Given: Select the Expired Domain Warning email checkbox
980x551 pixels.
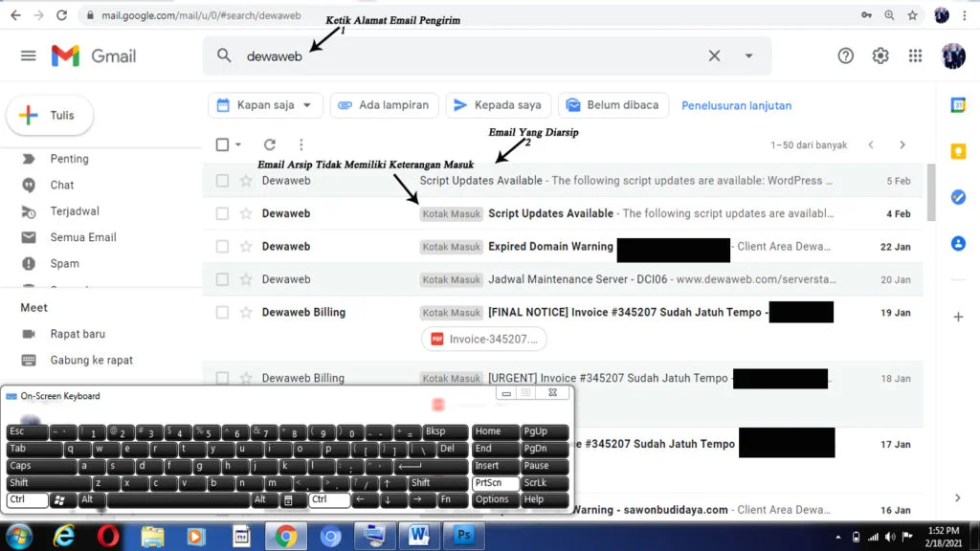Looking at the screenshot, I should [x=222, y=246].
